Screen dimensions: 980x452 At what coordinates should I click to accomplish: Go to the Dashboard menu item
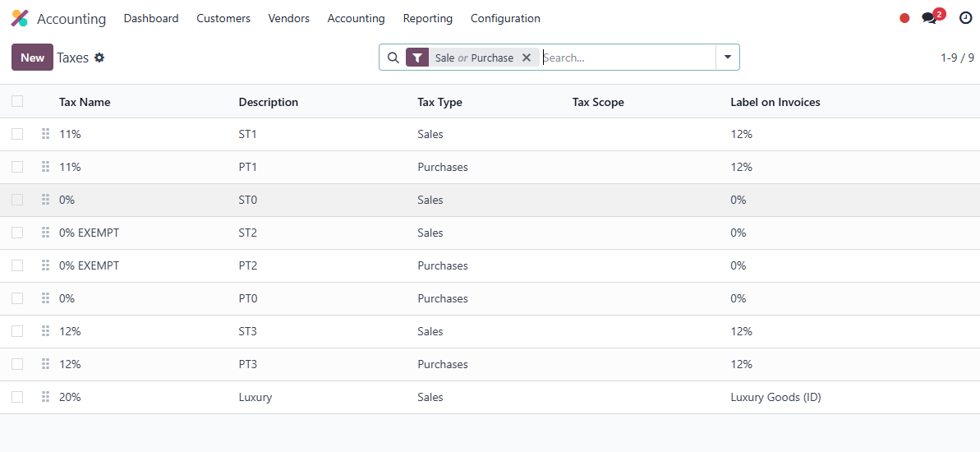(151, 18)
